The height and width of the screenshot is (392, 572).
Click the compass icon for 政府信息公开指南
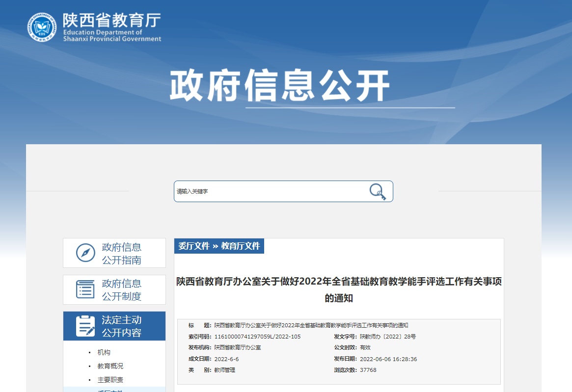(86, 253)
